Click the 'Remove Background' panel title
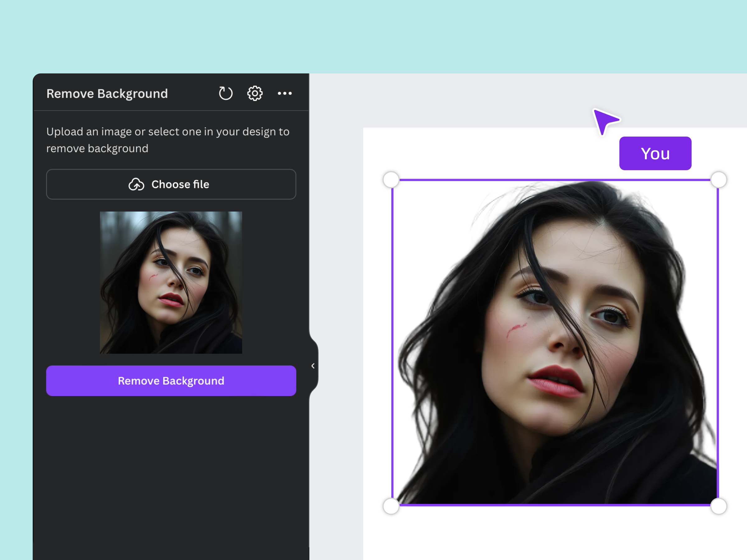 pos(107,94)
